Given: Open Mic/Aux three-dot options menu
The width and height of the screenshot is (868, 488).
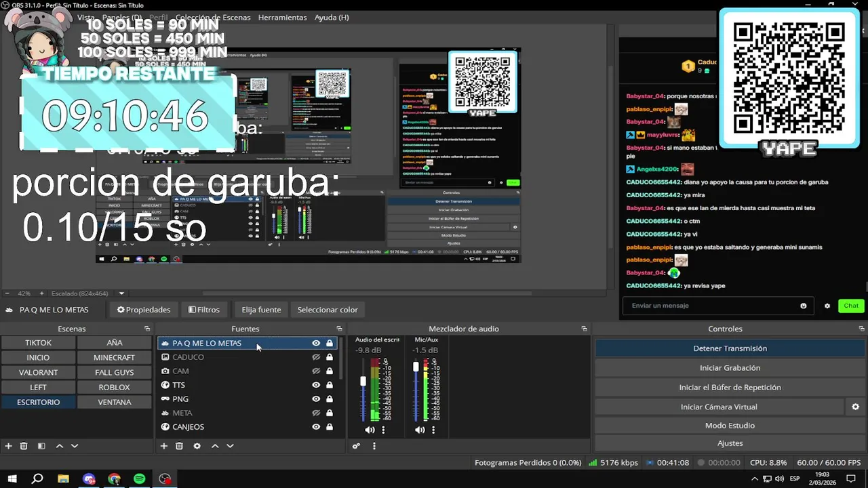Looking at the screenshot, I should [x=433, y=430].
